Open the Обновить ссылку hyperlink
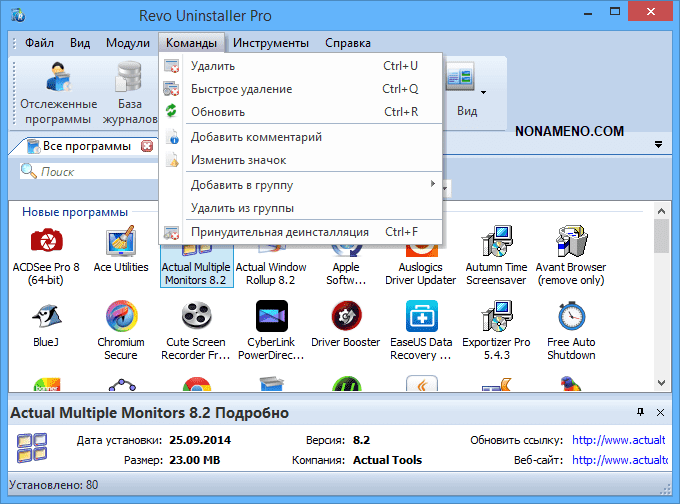Image resolution: width=680 pixels, height=504 pixels. pos(618,440)
